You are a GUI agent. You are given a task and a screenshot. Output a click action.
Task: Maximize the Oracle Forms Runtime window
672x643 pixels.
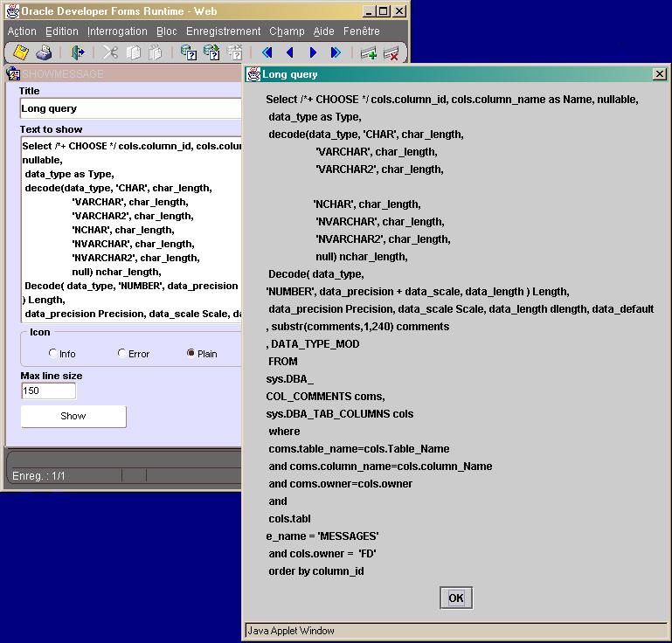(x=383, y=11)
